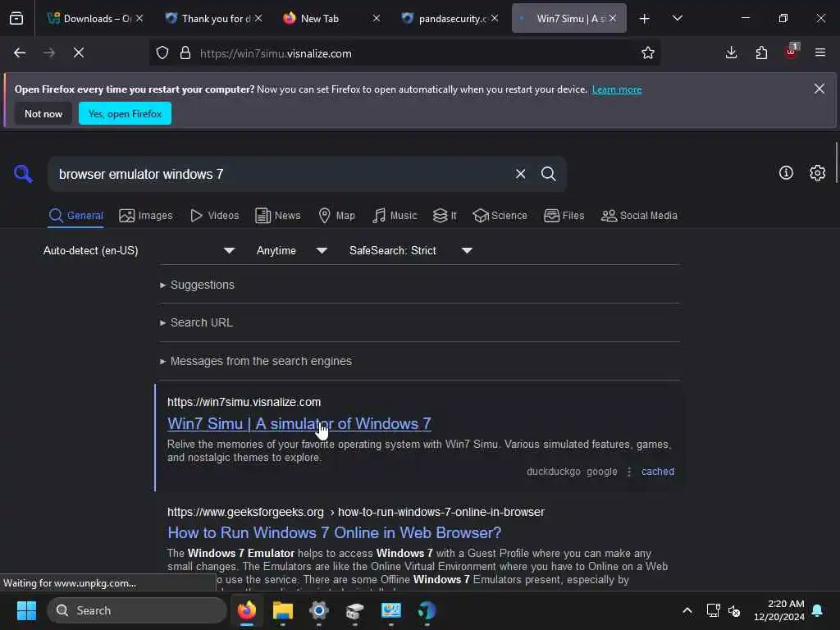The width and height of the screenshot is (840, 630).
Task: Open Win7 Simu simulator result link
Action: pyautogui.click(x=299, y=423)
